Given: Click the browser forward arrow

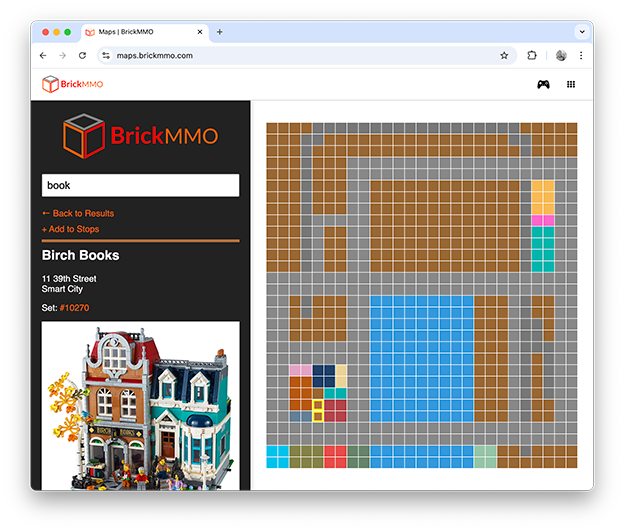Looking at the screenshot, I should pos(62,55).
